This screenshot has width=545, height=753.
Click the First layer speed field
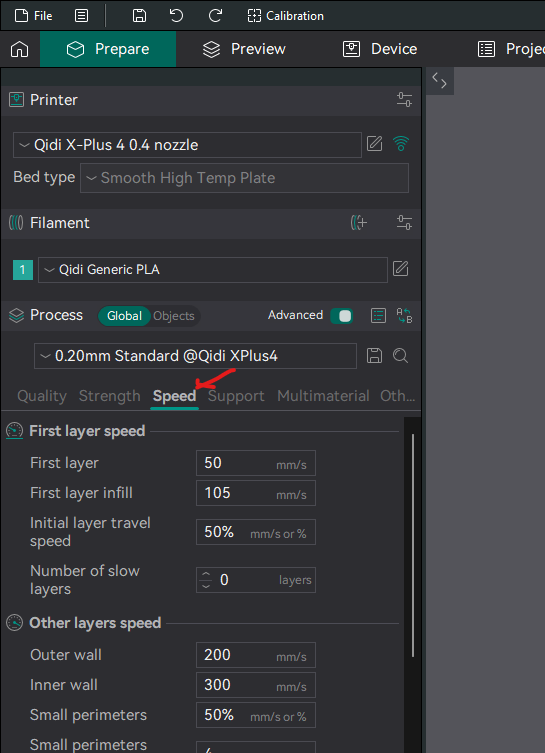[x=256, y=463]
